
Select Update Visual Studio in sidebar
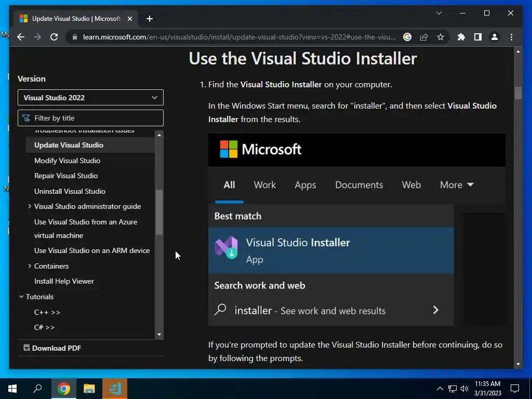point(90,145)
